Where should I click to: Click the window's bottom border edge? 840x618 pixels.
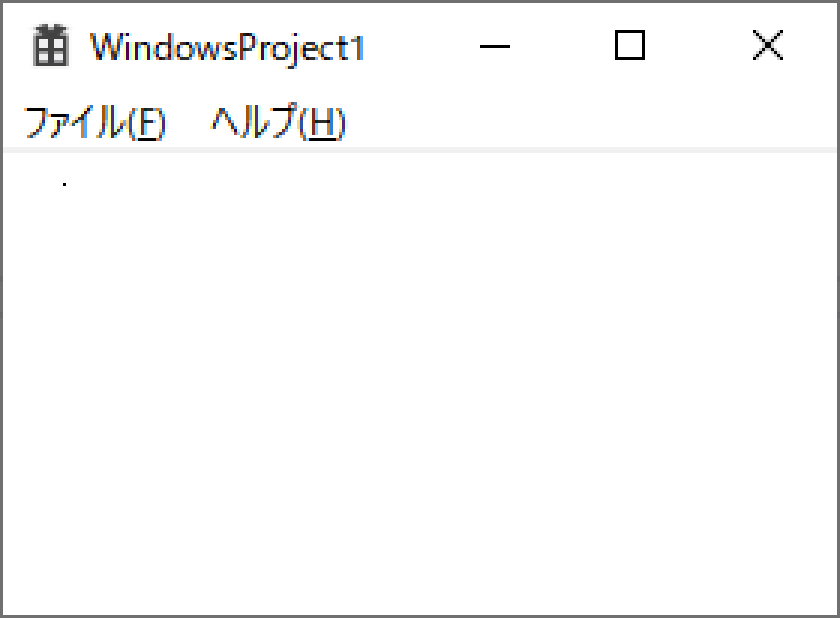pyautogui.click(x=420, y=616)
